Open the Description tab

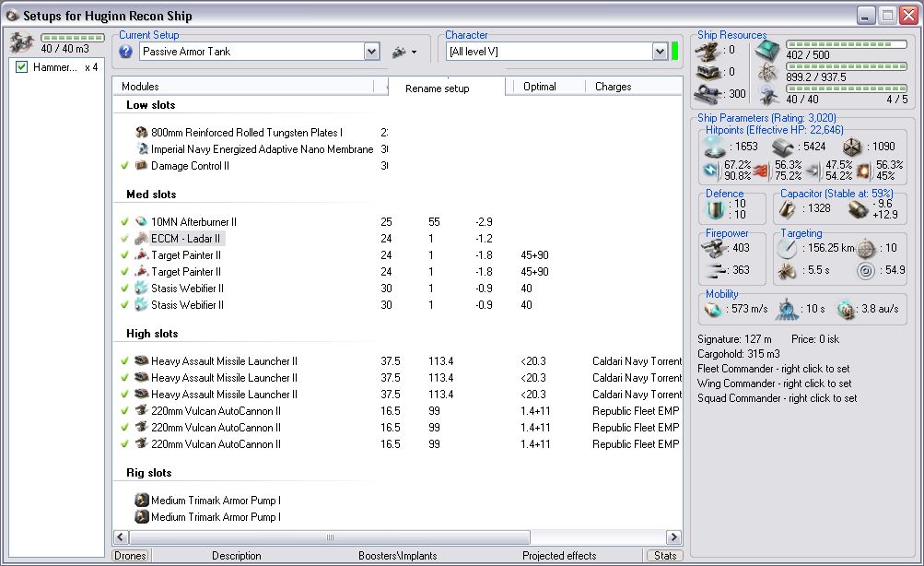pos(237,555)
